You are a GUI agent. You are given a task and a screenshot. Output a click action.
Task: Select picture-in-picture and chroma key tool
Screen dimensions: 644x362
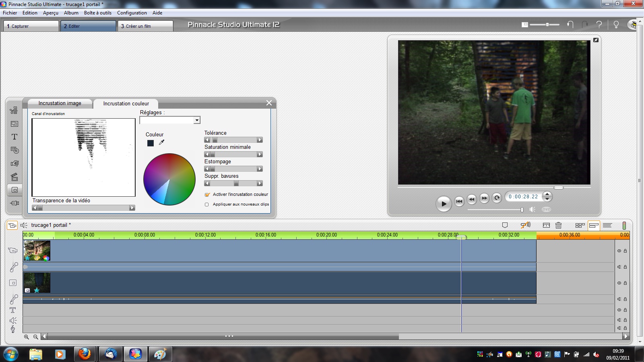tap(14, 190)
